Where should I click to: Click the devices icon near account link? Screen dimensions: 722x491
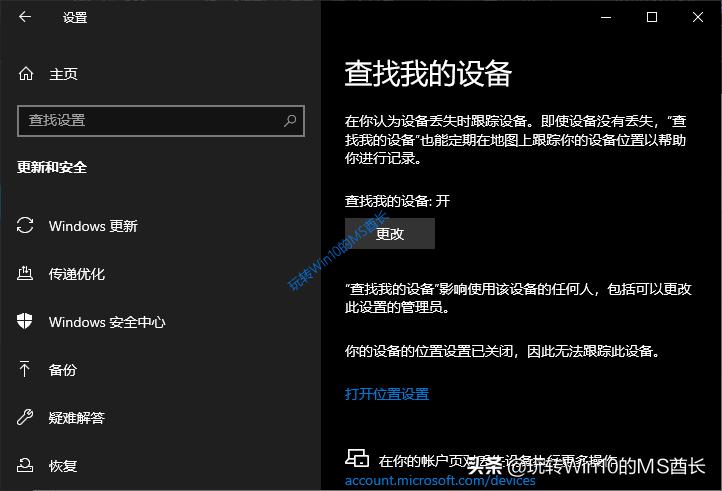click(x=357, y=458)
